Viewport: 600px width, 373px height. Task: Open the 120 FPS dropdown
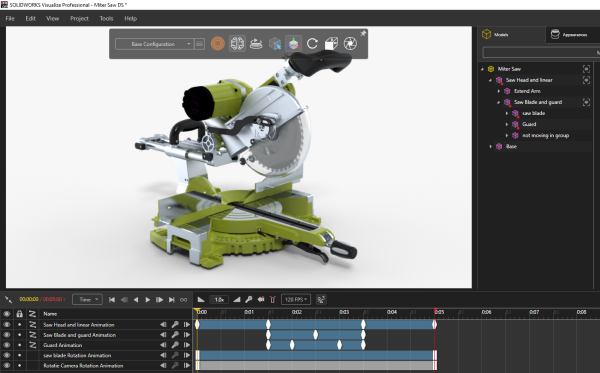pos(296,300)
